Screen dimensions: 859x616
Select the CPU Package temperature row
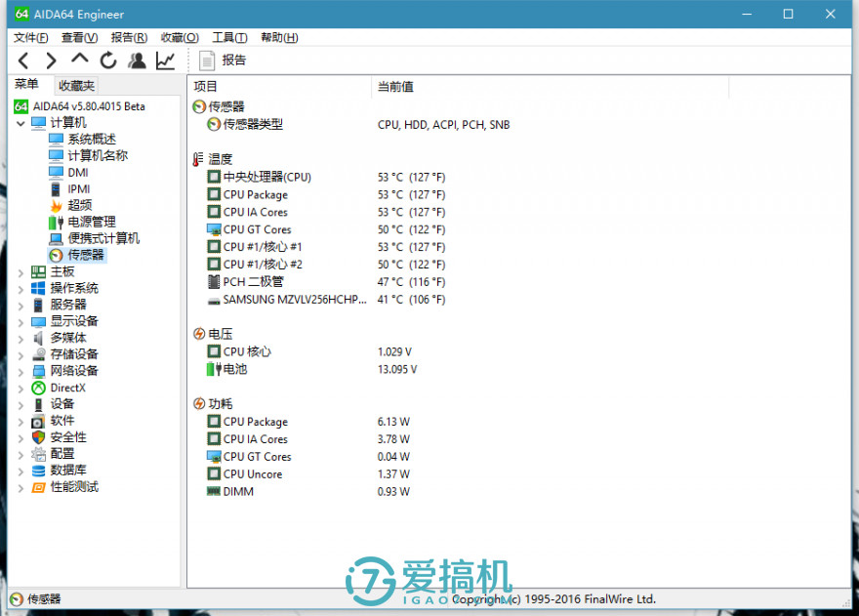(x=255, y=194)
